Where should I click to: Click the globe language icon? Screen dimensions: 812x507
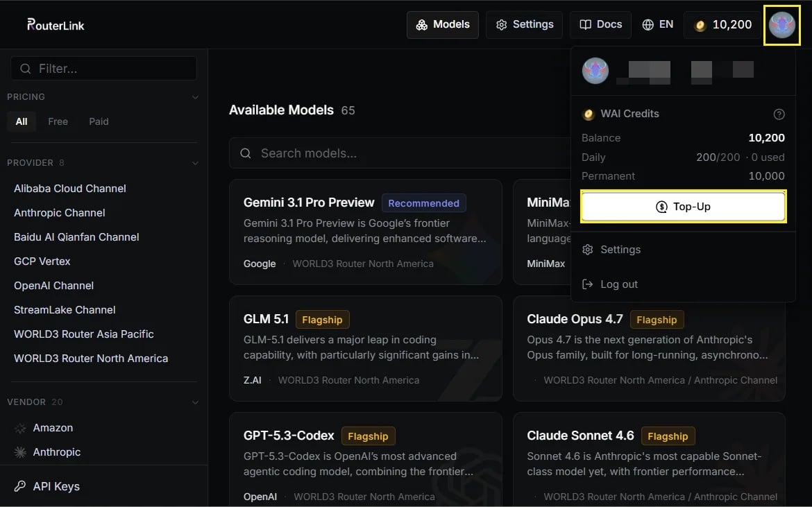pyautogui.click(x=648, y=25)
